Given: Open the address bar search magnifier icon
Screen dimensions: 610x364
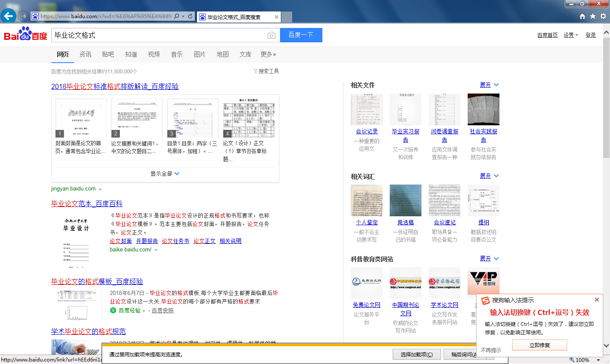Looking at the screenshot, I should click(176, 16).
